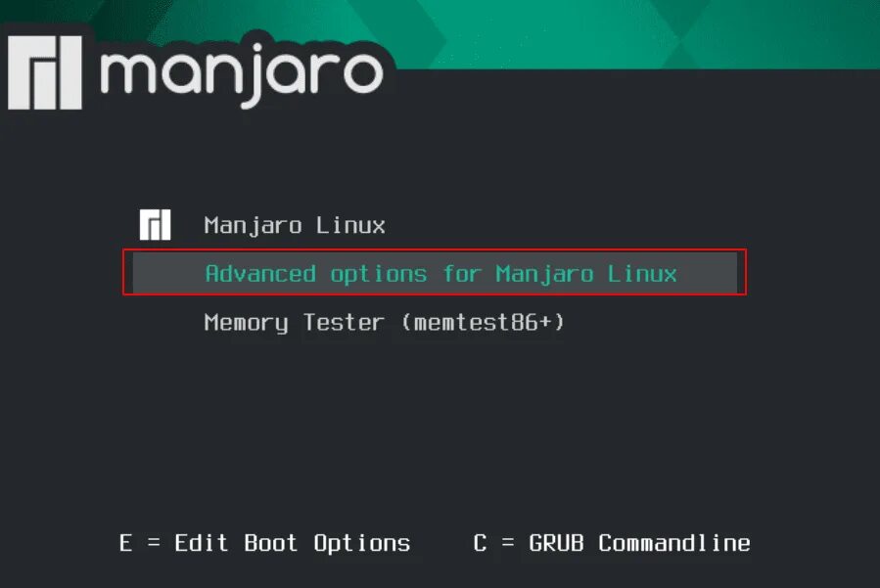The height and width of the screenshot is (588, 880).
Task: Click the letter E shortcut label
Action: click(x=125, y=543)
